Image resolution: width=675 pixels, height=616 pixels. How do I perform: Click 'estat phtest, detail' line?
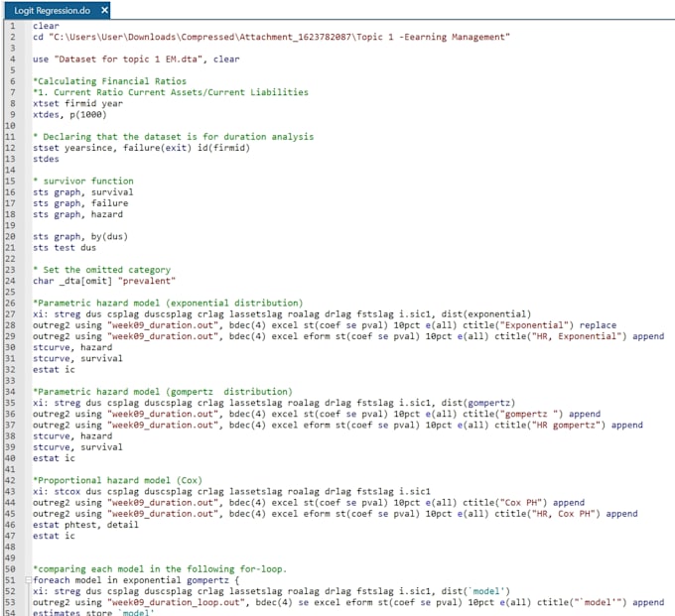(x=85, y=525)
